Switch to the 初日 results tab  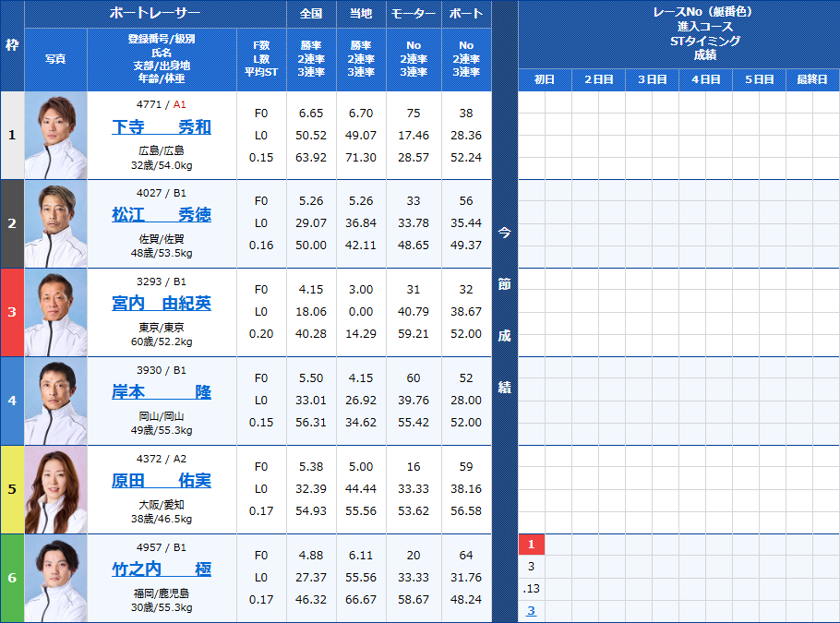[x=543, y=79]
